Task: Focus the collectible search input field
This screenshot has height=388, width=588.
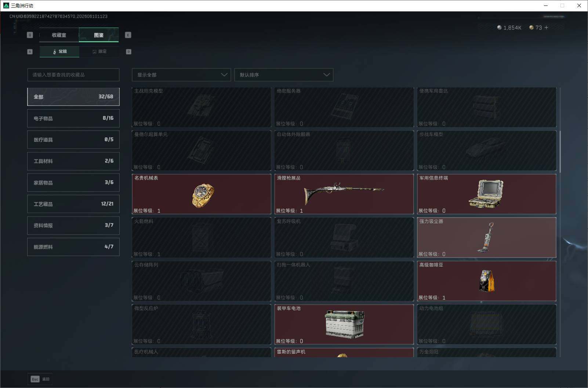Action: pyautogui.click(x=73, y=75)
